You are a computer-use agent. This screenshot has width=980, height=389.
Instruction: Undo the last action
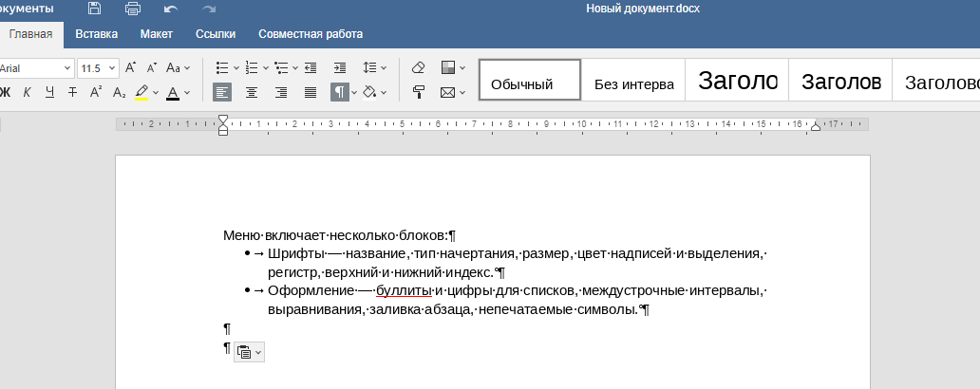171,9
